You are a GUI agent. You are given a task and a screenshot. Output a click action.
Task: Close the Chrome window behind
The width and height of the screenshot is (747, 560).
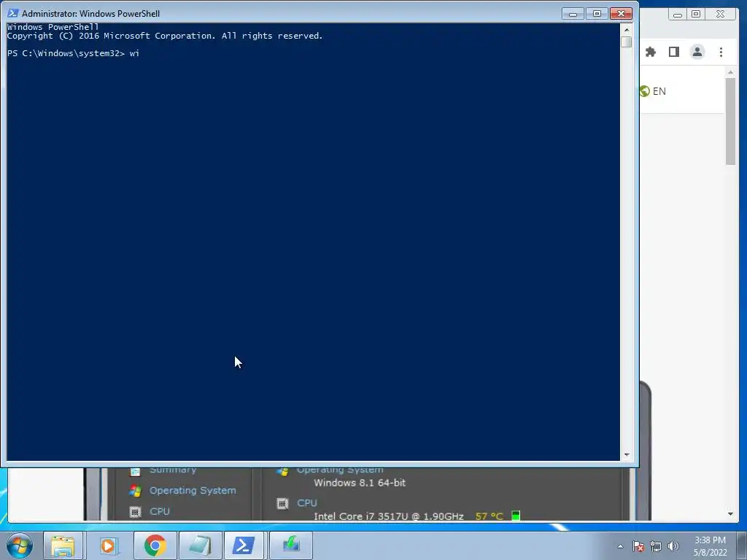pyautogui.click(x=720, y=15)
